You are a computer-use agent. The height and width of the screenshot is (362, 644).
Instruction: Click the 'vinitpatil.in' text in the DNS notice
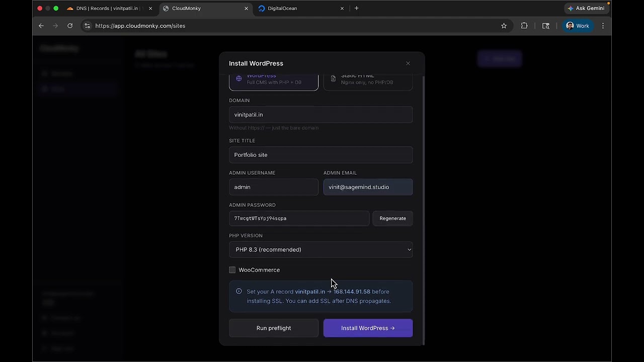click(310, 292)
